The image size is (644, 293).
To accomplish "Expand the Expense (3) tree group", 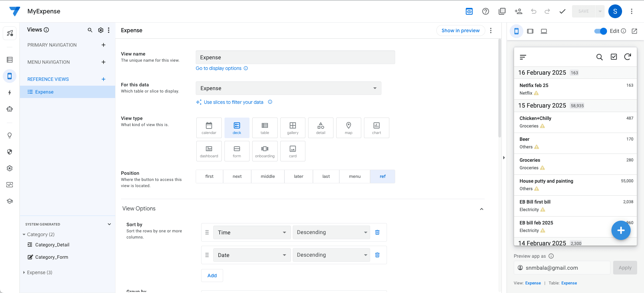I will 24,272.
